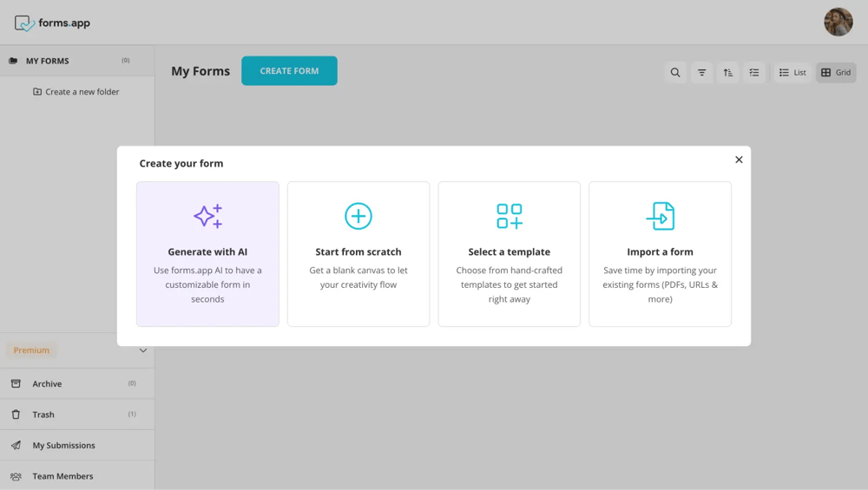Click the Select a template grid icon
This screenshot has height=490, width=868.
point(510,216)
